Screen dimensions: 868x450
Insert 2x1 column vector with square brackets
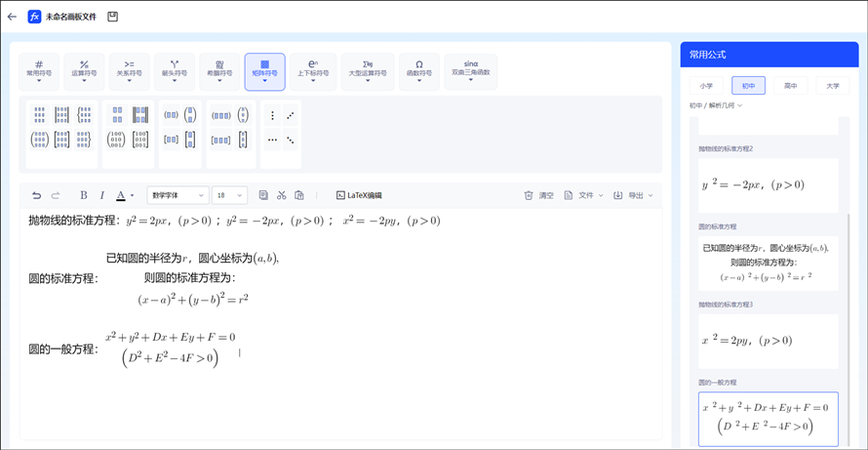[190, 140]
